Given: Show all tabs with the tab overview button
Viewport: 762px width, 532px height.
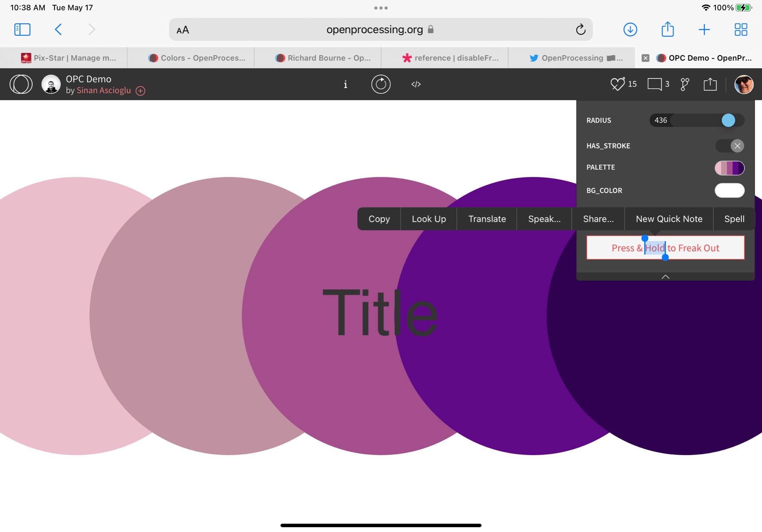Looking at the screenshot, I should click(740, 29).
